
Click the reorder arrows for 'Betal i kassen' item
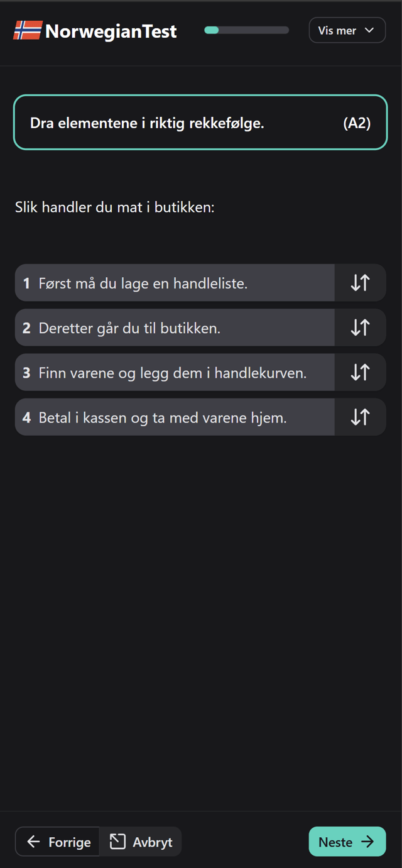coord(360,417)
